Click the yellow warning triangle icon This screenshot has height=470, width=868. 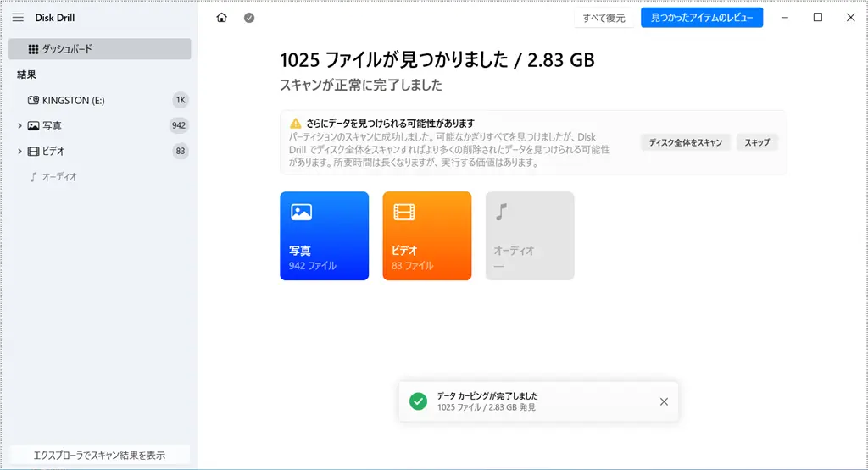296,124
